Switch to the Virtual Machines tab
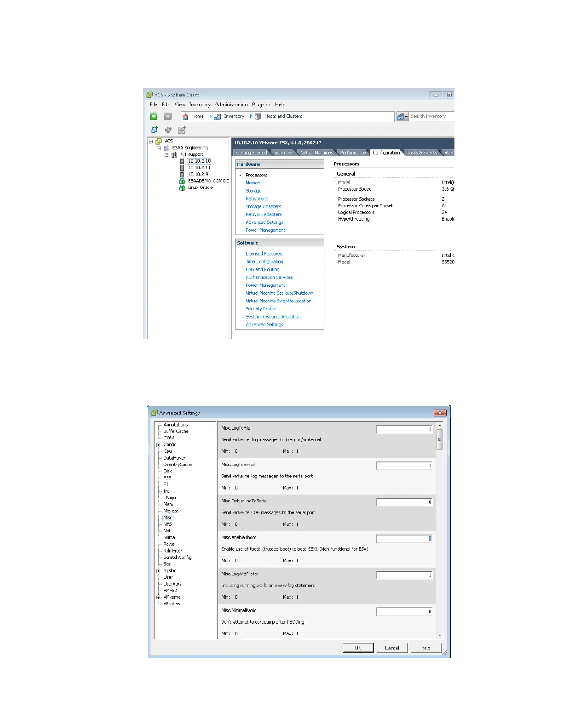Screen dimensions: 563x728 coord(316,153)
